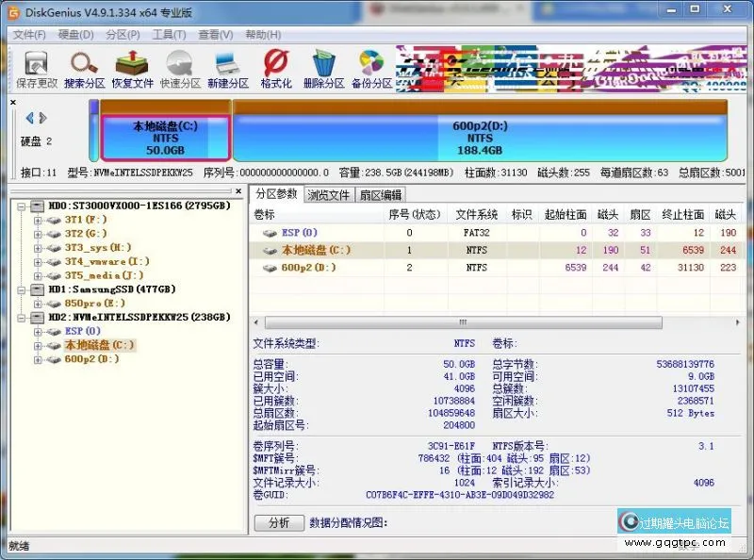Open the Recover Files (恢复文件) tool
Screen dimensions: 754x560
[132, 69]
